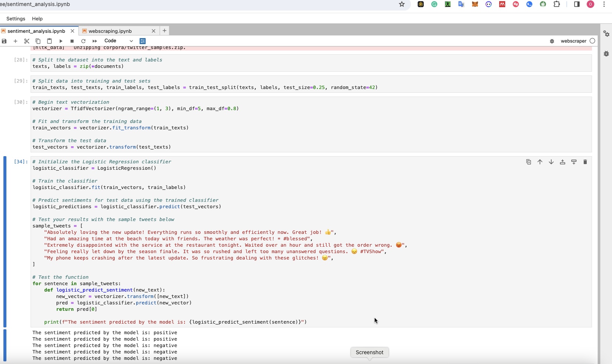Collapse cell 34 input via blue bar
The image size is (612, 364).
5,242
